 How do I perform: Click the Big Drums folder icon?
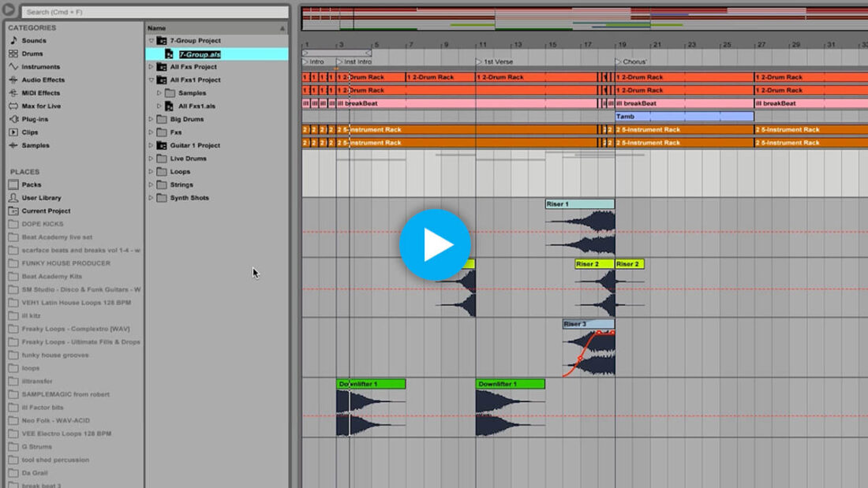click(x=162, y=119)
